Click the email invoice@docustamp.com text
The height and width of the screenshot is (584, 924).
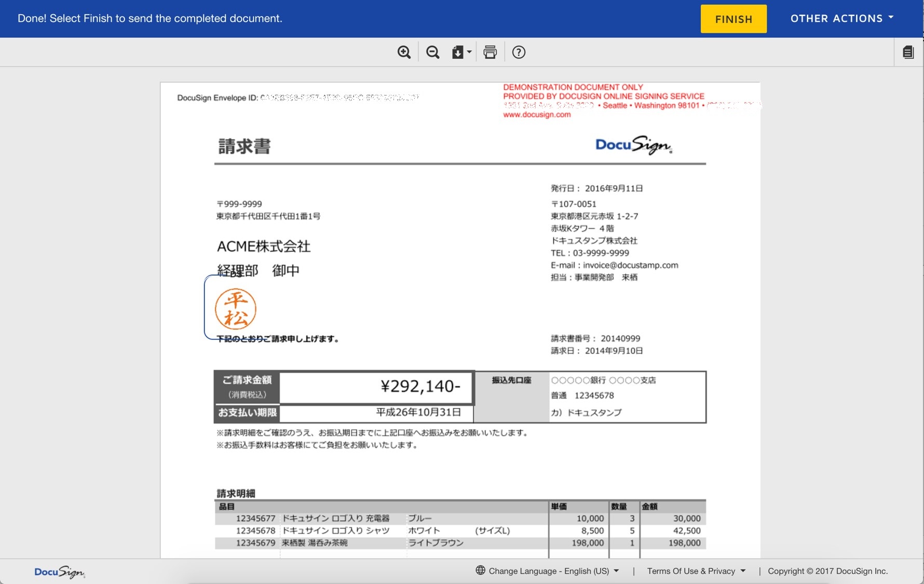pos(630,265)
